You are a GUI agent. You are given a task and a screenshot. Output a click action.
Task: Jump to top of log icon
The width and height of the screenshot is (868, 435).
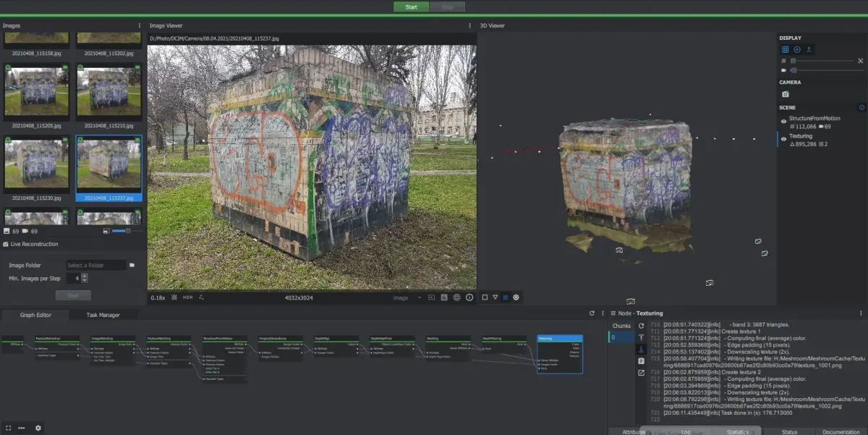point(641,337)
